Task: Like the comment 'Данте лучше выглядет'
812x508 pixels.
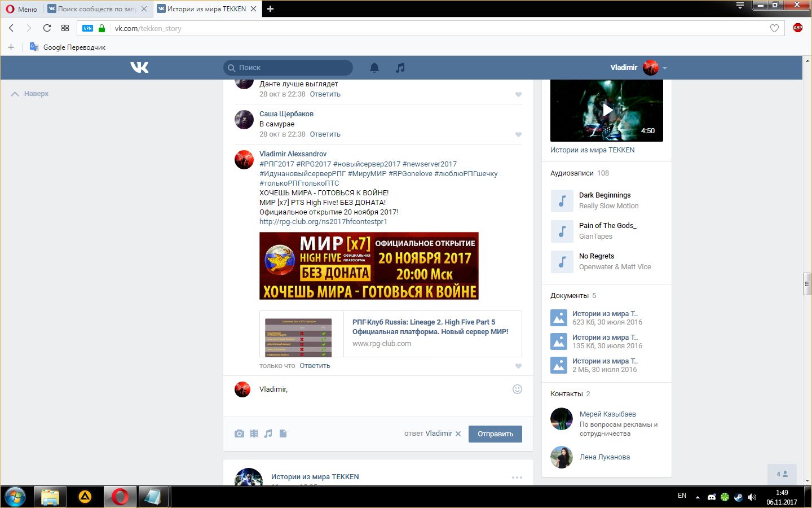Action: 518,95
